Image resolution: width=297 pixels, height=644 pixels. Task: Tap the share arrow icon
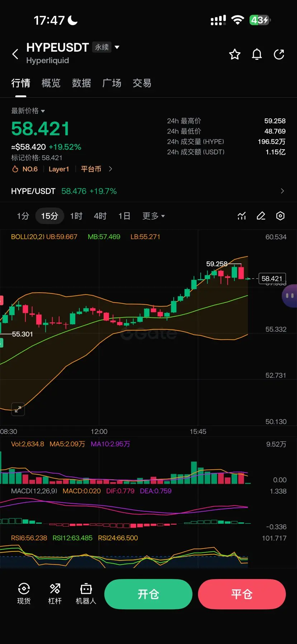279,55
